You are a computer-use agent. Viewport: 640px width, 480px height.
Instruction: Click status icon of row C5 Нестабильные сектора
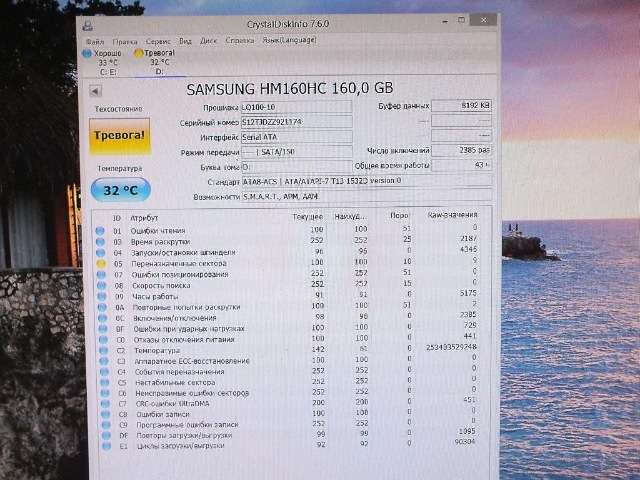[105, 383]
